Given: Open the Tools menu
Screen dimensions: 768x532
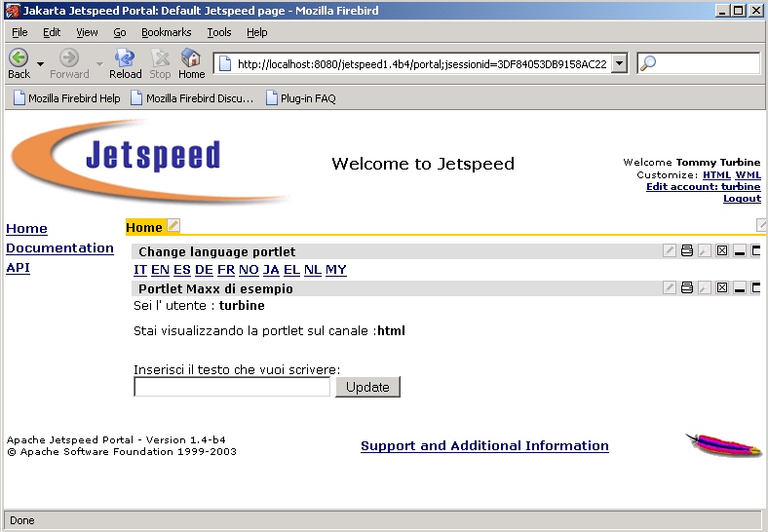Looking at the screenshot, I should [x=219, y=32].
